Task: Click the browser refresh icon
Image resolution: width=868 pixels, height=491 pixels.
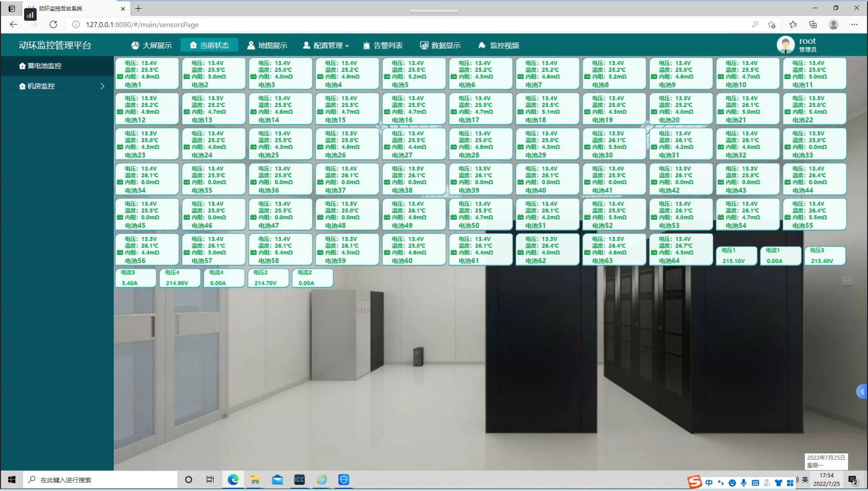Action: pos(53,25)
